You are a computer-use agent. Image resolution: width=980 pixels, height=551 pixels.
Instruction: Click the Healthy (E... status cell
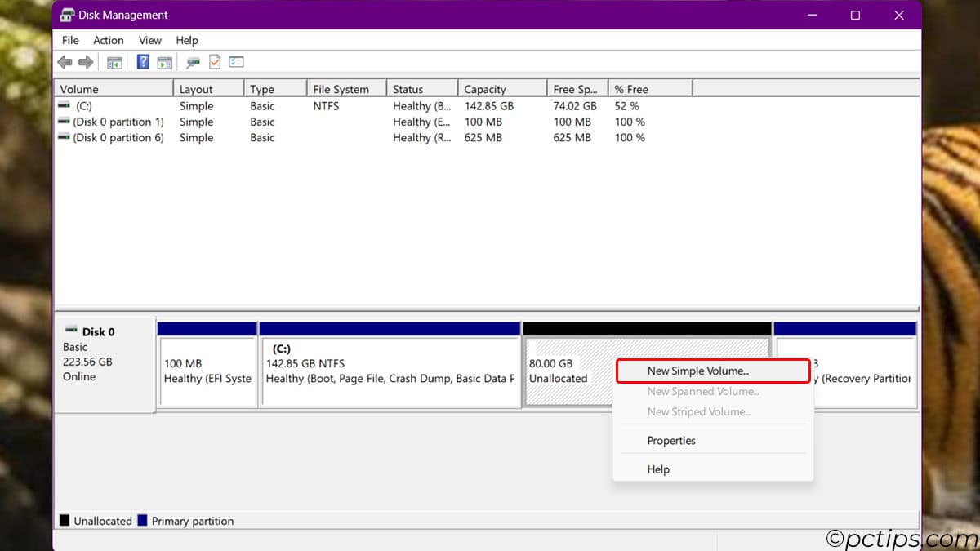tap(421, 122)
